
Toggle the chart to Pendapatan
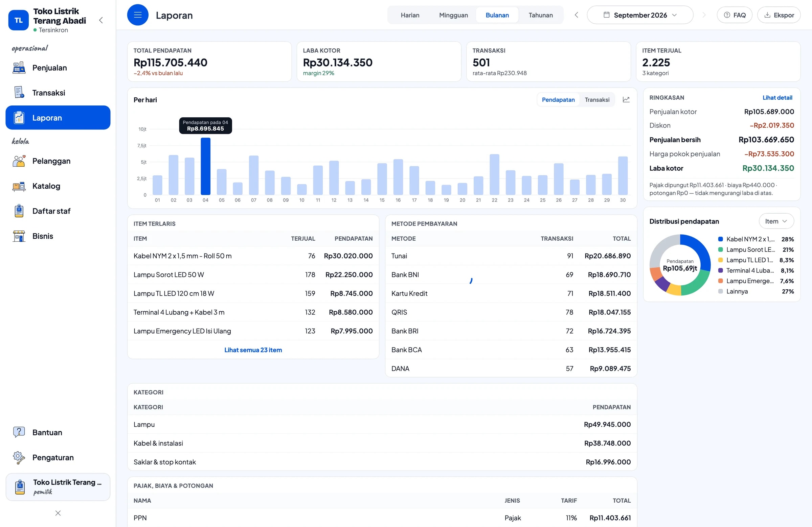point(558,99)
